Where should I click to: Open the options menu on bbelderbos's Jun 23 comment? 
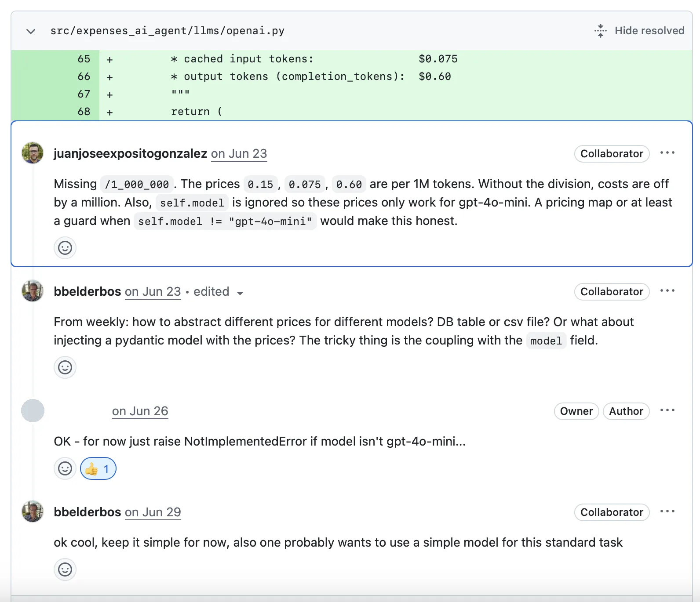point(667,291)
